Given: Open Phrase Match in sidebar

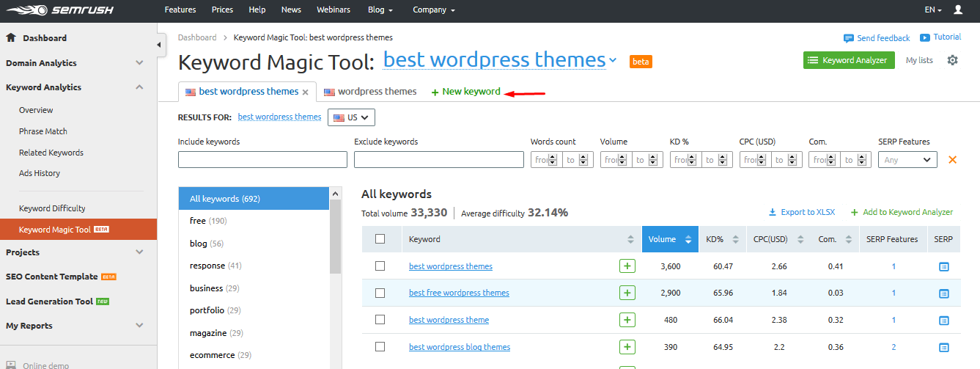Looking at the screenshot, I should 43,131.
